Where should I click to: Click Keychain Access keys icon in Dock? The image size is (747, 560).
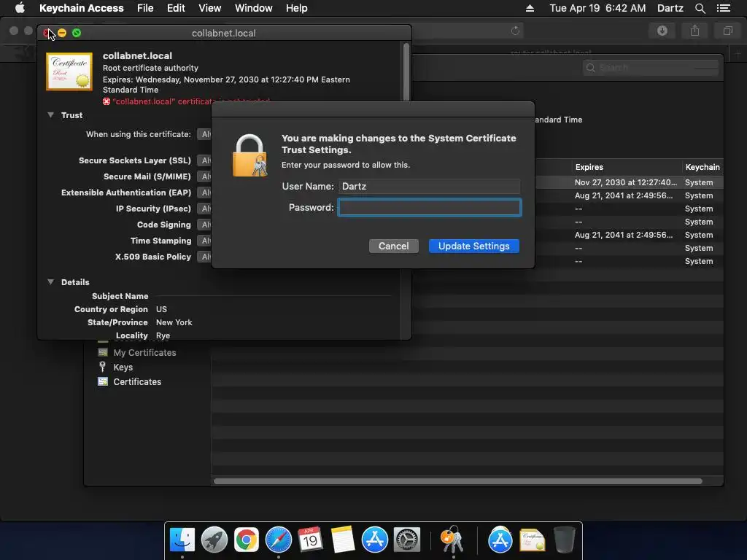(452, 540)
